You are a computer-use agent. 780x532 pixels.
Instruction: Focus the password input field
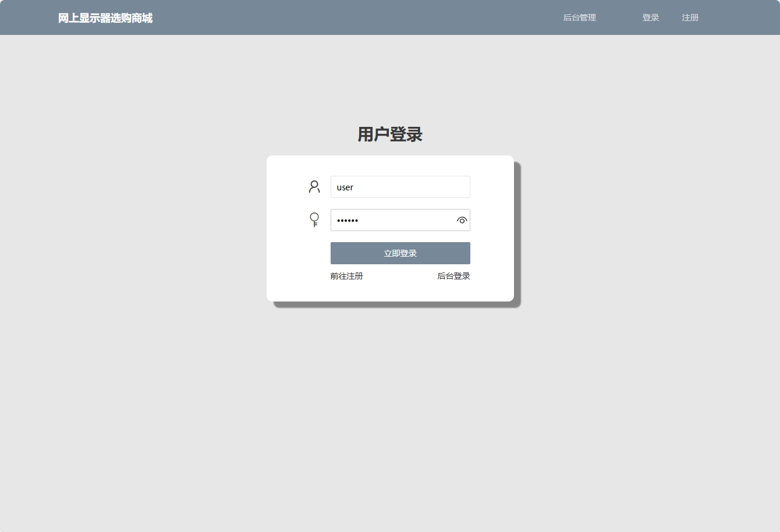[390, 220]
